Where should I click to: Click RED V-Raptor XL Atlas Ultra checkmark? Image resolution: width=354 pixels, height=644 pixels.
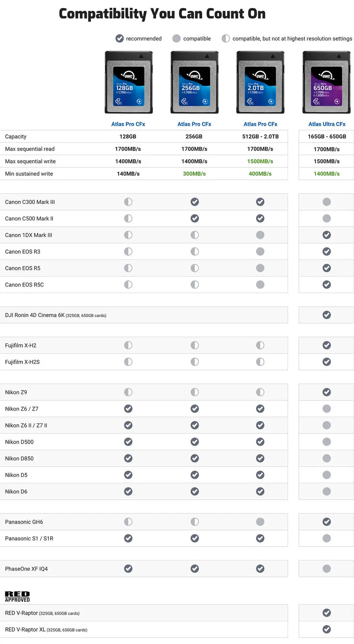coord(327,629)
